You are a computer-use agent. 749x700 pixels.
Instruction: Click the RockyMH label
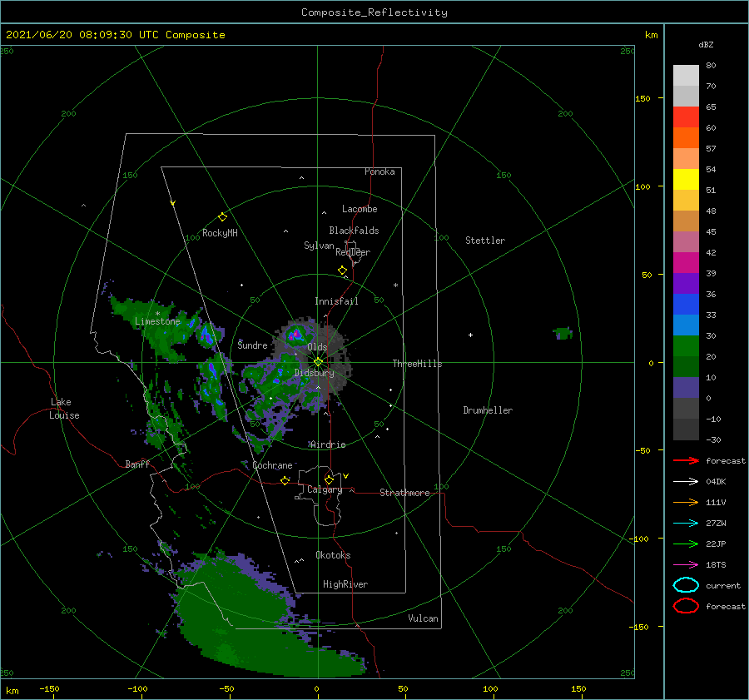220,233
